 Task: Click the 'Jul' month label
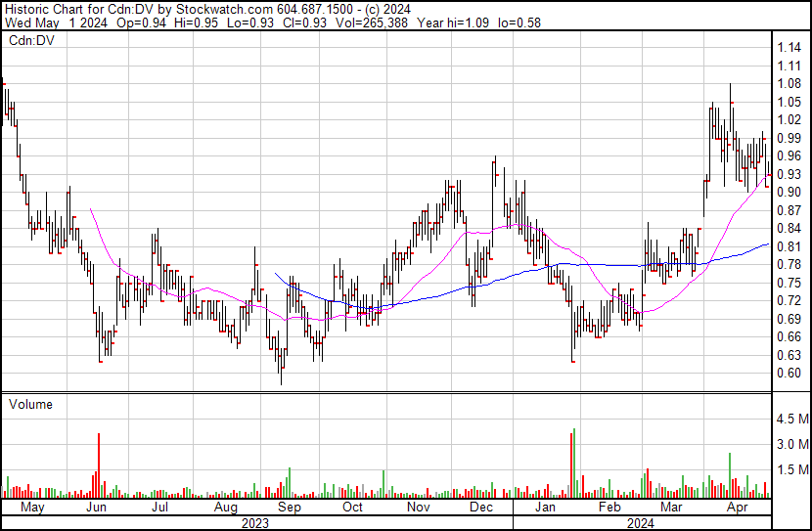pyautogui.click(x=160, y=508)
